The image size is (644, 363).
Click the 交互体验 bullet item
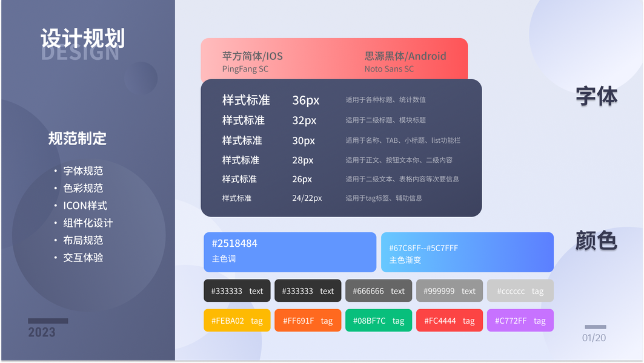click(x=83, y=258)
